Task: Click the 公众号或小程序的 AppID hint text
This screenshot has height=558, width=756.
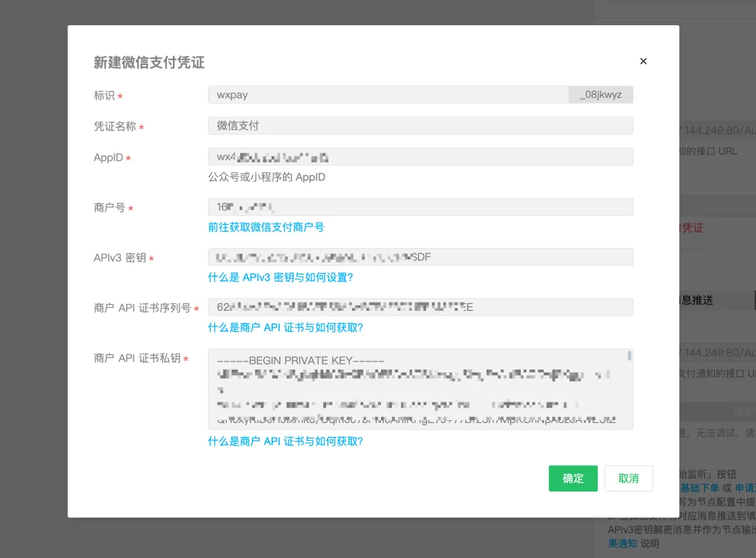Action: click(x=267, y=177)
